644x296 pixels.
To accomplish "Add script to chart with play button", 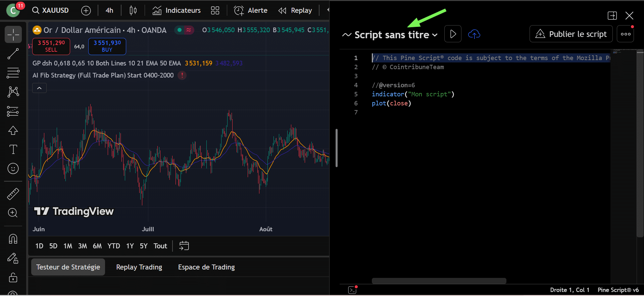I will click(453, 34).
